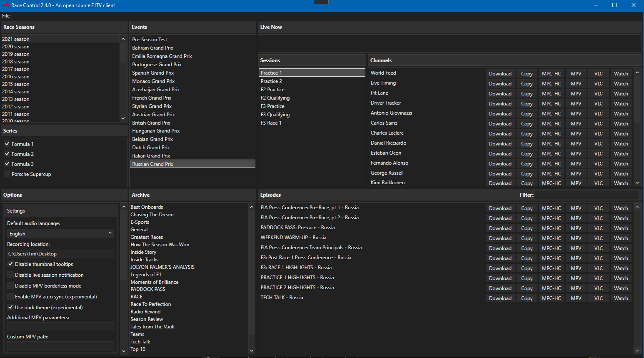Click Channels list scroll-up arrow
644x358 pixels.
click(x=637, y=73)
